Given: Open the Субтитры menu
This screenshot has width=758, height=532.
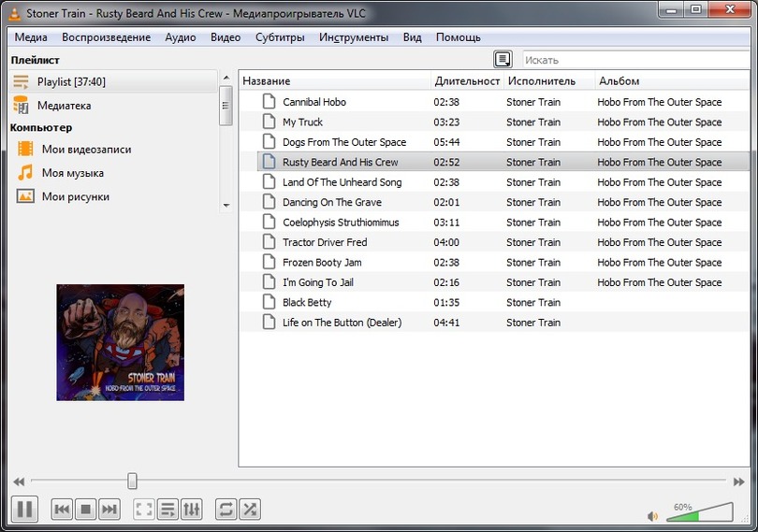Looking at the screenshot, I should 280,37.
